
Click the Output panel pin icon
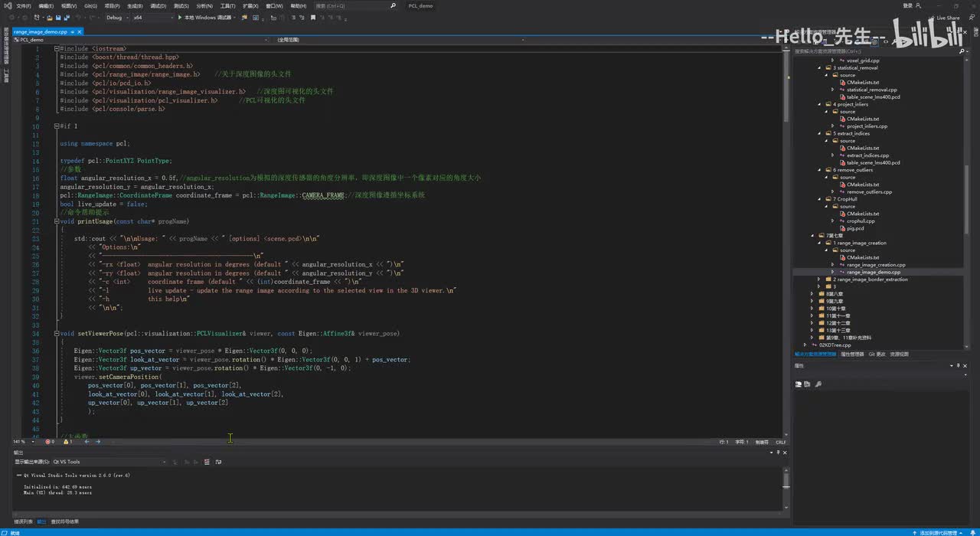[779, 453]
